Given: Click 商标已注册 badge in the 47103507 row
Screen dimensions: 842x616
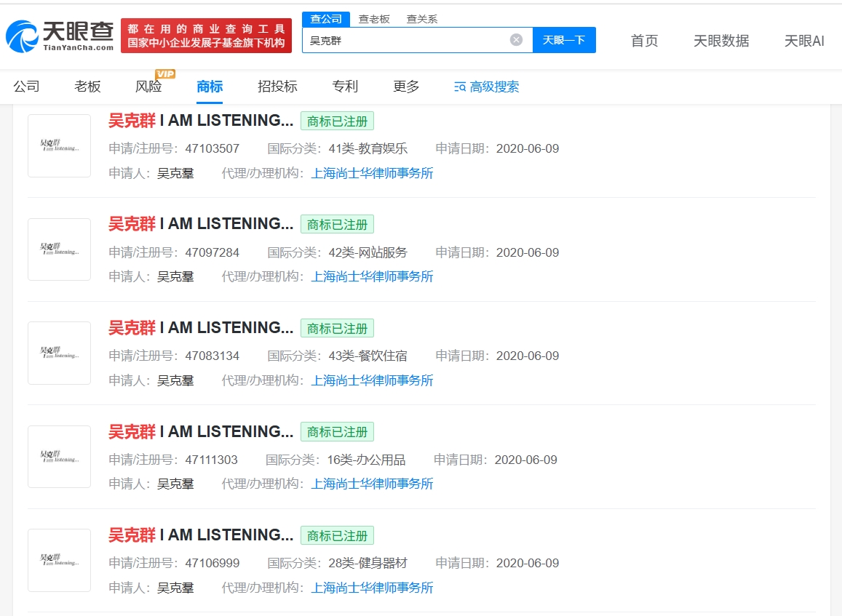Looking at the screenshot, I should pyautogui.click(x=337, y=121).
